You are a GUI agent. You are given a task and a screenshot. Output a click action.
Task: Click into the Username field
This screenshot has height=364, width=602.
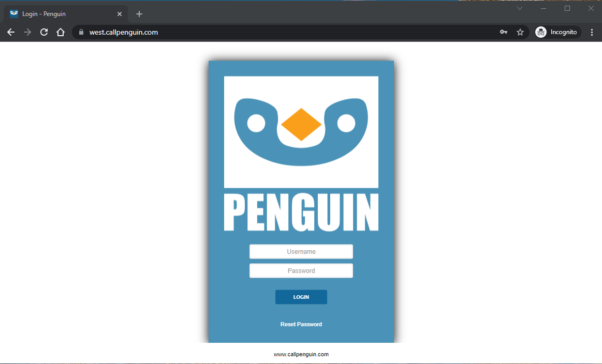pos(301,252)
